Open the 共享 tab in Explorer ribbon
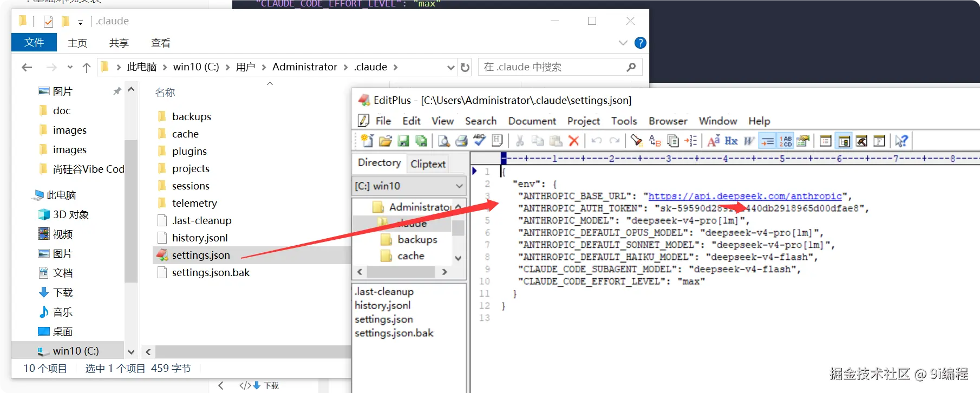 [119, 43]
